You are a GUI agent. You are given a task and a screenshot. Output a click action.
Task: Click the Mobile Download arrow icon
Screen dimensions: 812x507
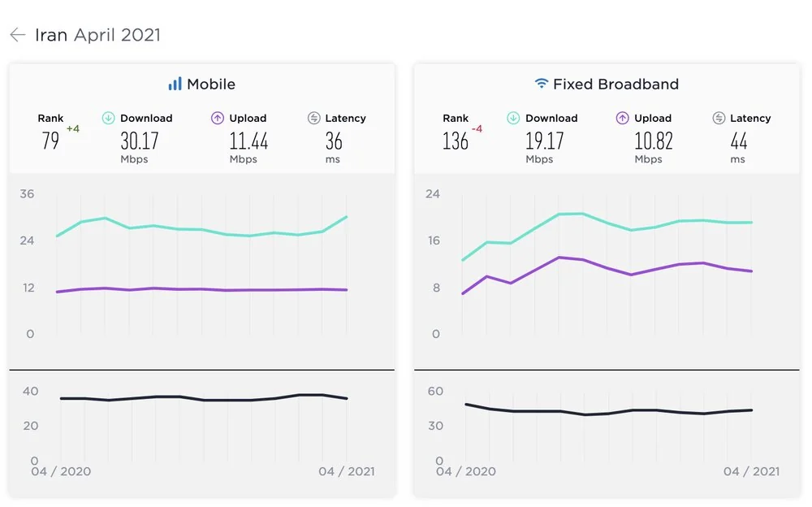click(x=108, y=119)
